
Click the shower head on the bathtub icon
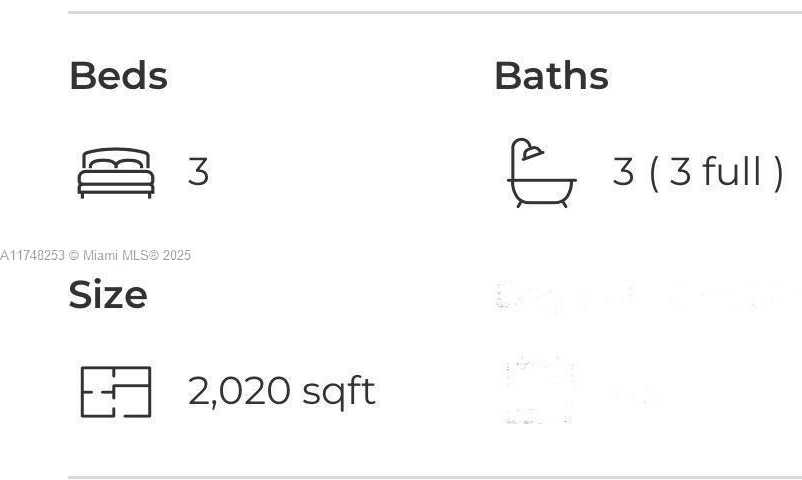coord(532,152)
